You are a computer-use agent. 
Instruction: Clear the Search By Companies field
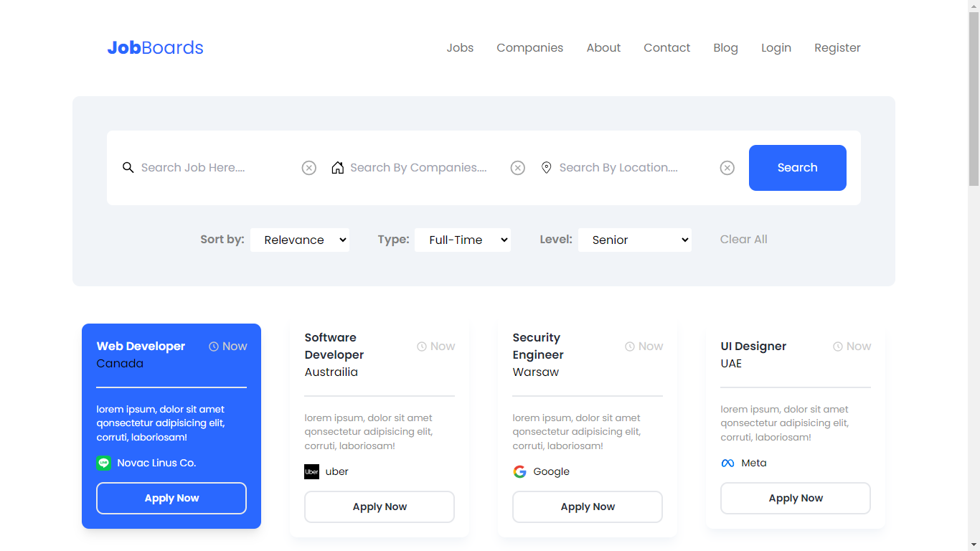click(x=517, y=168)
